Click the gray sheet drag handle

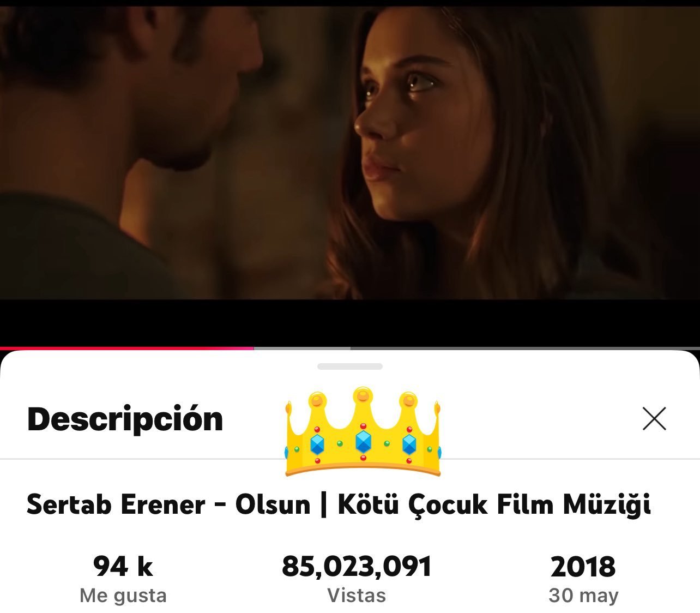pyautogui.click(x=350, y=366)
